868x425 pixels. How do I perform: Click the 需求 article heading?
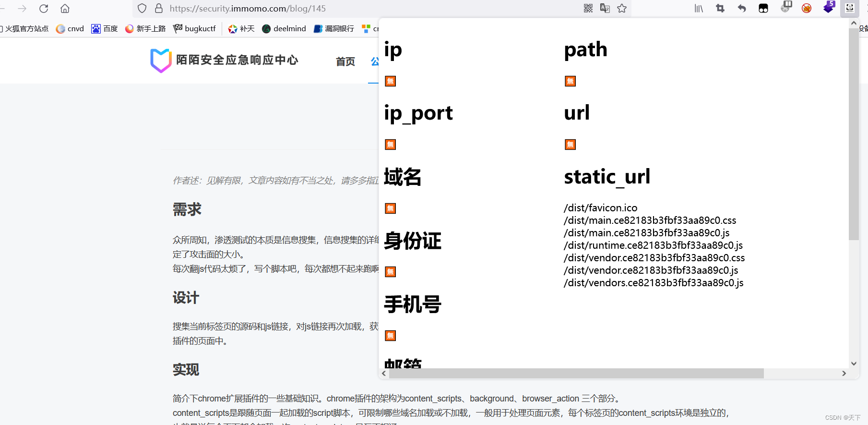point(187,209)
